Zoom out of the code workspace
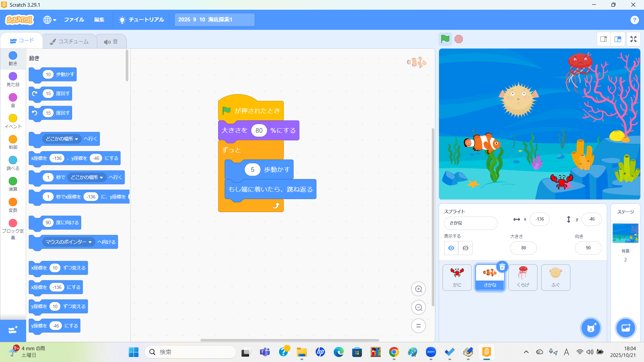This screenshot has width=644, height=362. (418, 307)
